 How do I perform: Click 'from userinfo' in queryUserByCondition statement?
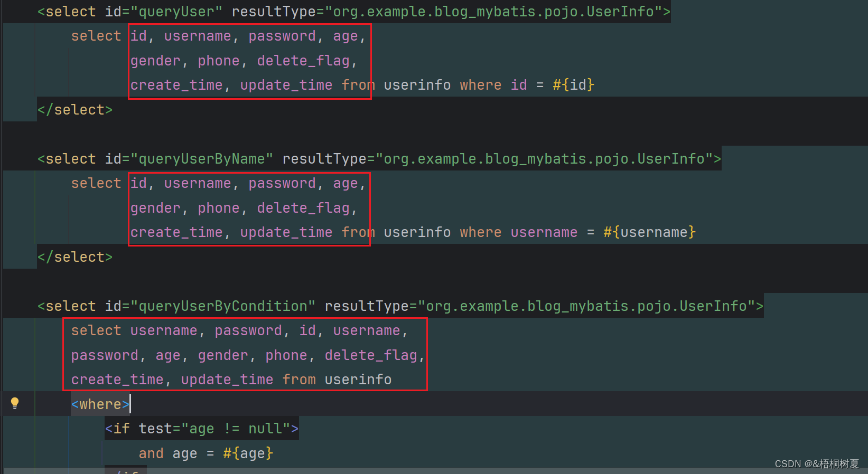coord(337,380)
